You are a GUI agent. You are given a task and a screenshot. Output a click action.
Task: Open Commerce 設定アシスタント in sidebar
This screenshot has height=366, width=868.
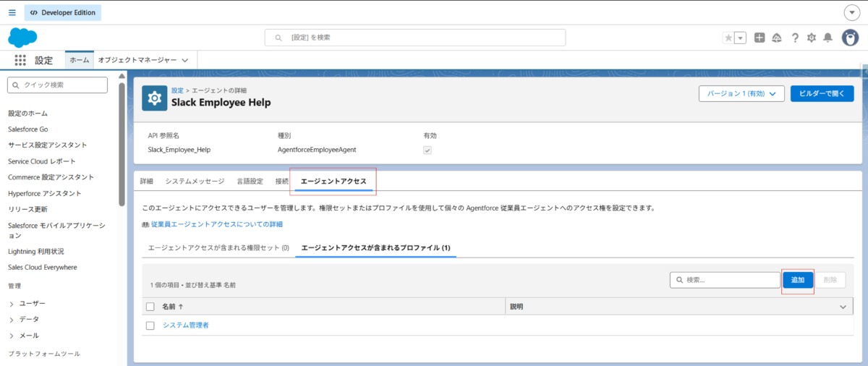[x=51, y=177]
